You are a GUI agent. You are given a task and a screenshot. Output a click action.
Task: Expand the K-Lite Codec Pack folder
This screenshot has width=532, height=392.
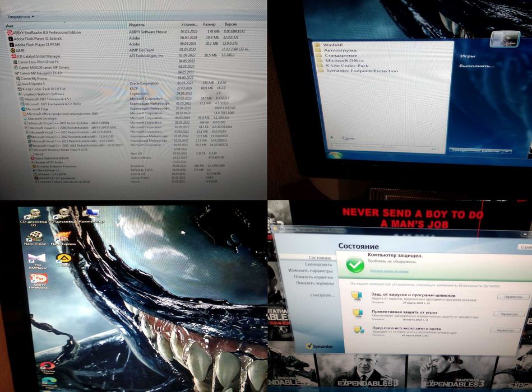(x=343, y=66)
